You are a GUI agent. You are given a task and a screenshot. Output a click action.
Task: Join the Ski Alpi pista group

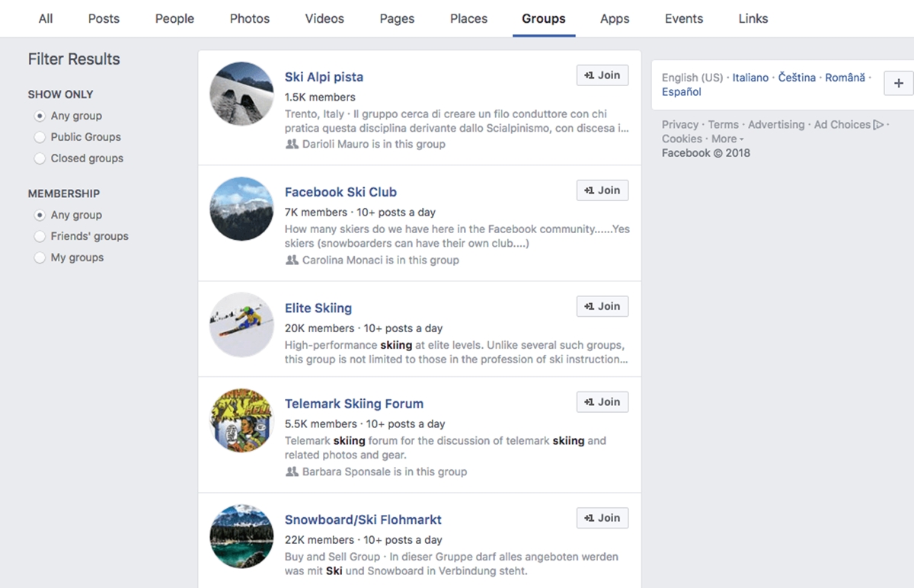click(602, 75)
